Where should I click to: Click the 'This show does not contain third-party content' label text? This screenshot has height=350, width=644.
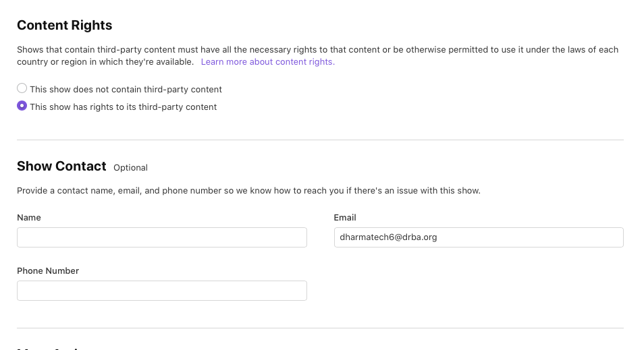[x=126, y=90]
